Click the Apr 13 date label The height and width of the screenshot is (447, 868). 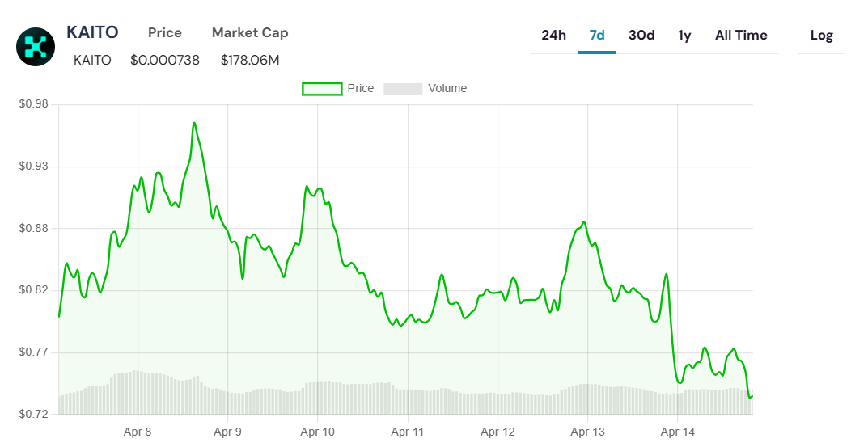point(588,432)
